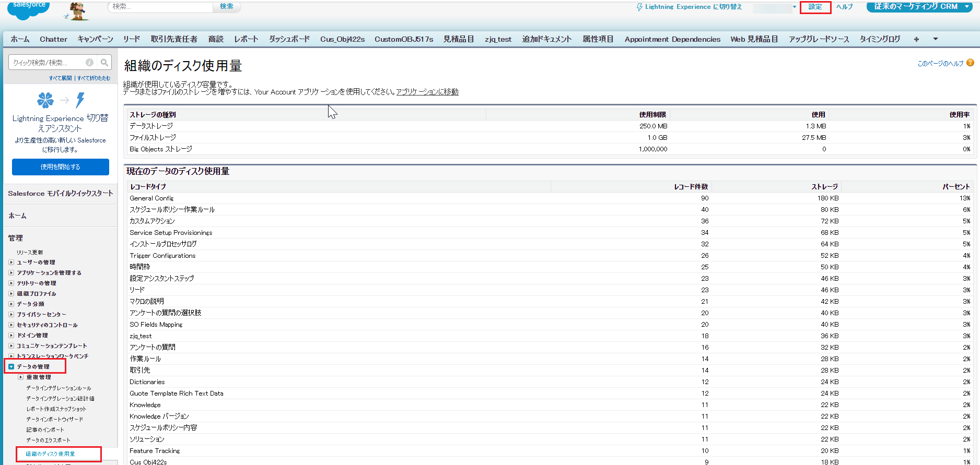Click the 使用を開始する button
This screenshot has width=980, height=465.
pos(61,167)
